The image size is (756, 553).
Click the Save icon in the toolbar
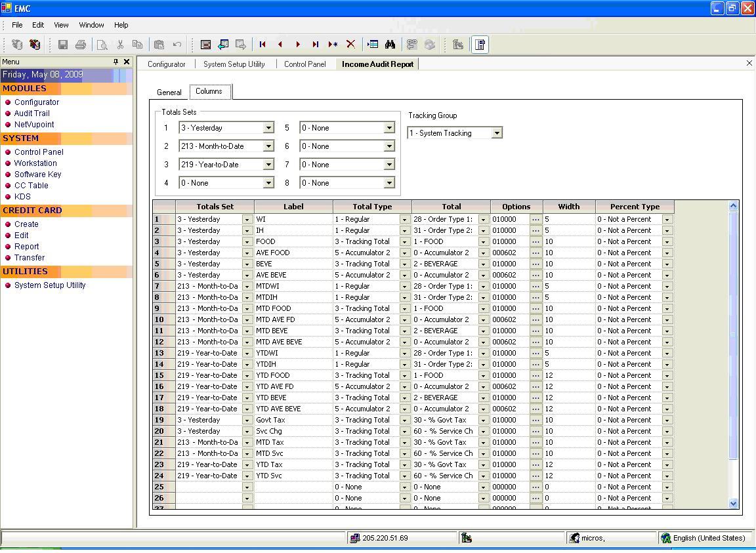tap(63, 44)
